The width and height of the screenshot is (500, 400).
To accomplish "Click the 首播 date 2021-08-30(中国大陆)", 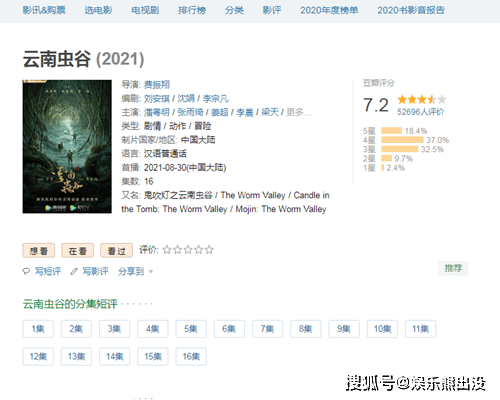I will click(x=185, y=168).
